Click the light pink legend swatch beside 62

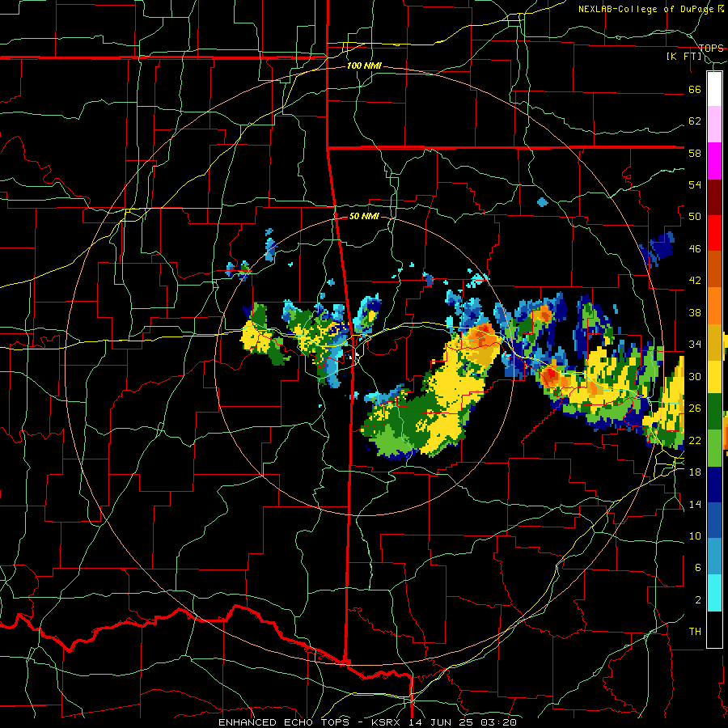point(714,124)
